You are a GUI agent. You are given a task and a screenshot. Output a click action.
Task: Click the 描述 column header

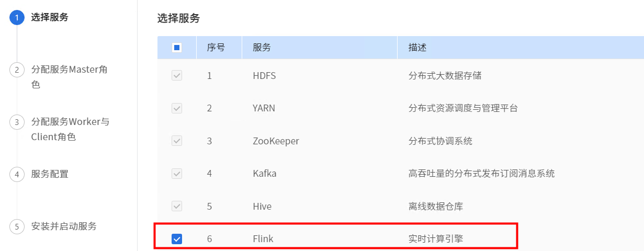(417, 48)
